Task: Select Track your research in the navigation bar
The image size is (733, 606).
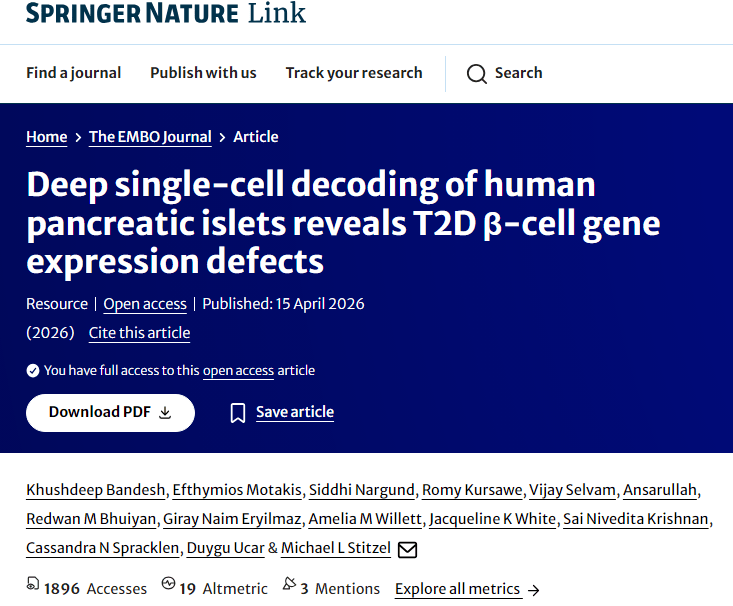Action: pyautogui.click(x=354, y=73)
